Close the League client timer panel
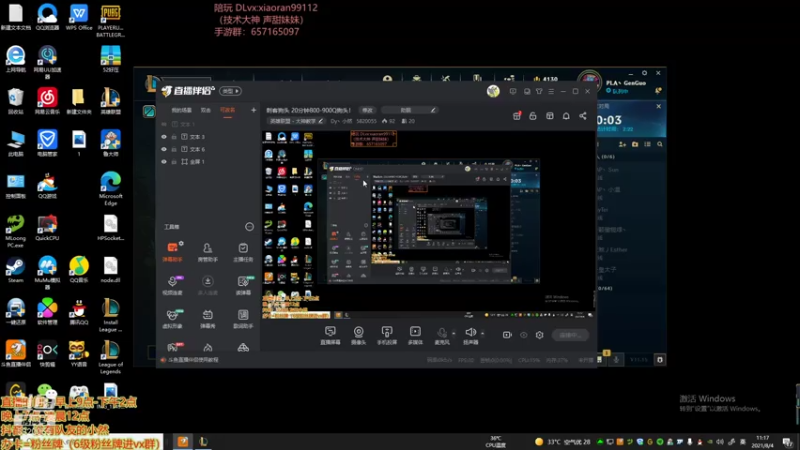 coord(659,106)
